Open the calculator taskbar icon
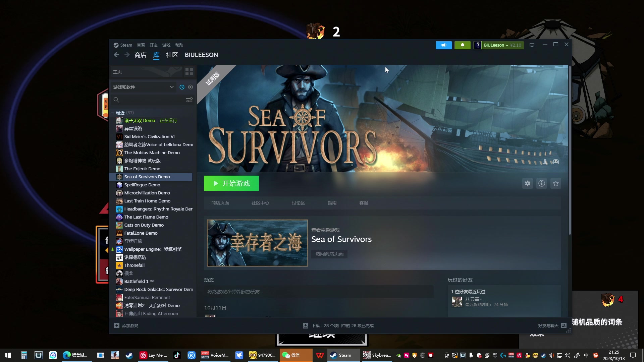Screen dimensions: 644x362 [24, 355]
